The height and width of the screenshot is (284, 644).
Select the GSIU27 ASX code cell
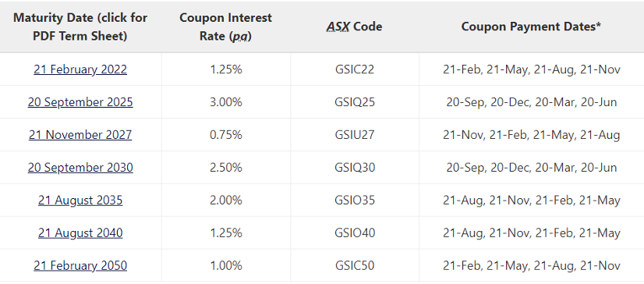355,135
